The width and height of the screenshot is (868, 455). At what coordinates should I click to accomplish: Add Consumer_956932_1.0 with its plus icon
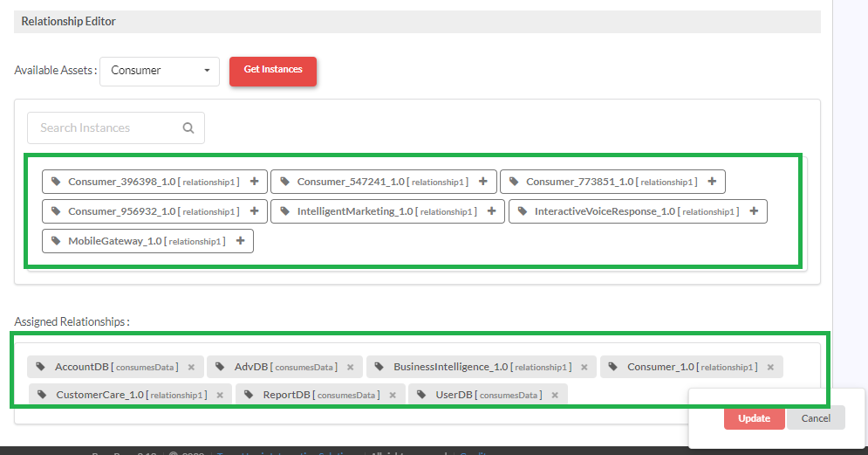pyautogui.click(x=254, y=211)
